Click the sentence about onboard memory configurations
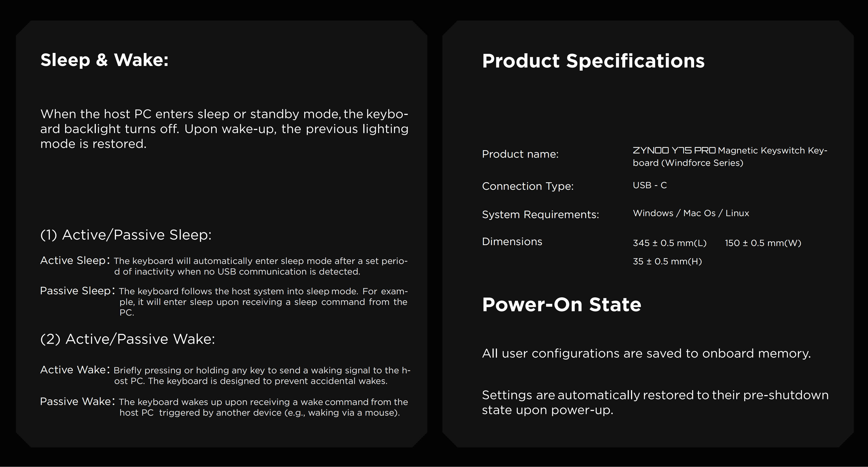This screenshot has height=467, width=868. coord(646,353)
